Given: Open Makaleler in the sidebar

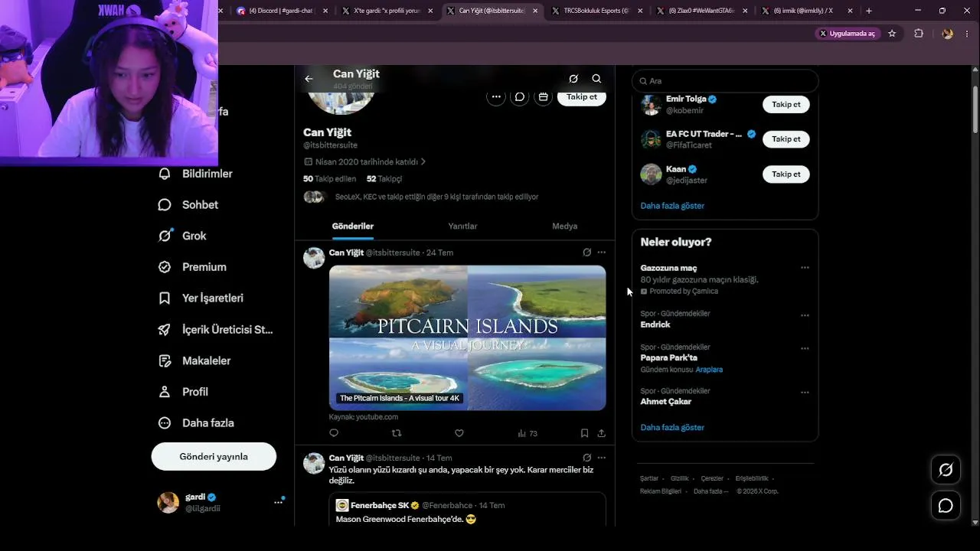Looking at the screenshot, I should click(194, 360).
